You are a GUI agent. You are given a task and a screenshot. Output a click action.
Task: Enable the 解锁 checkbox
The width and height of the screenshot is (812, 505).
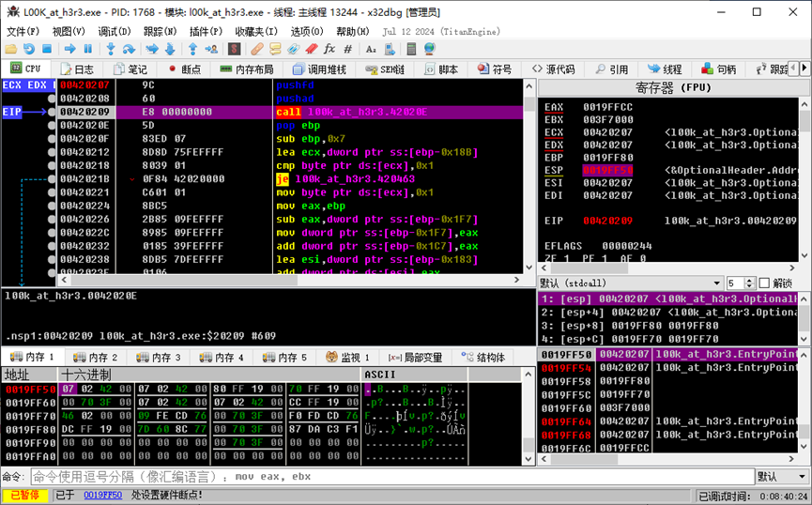[x=762, y=283]
